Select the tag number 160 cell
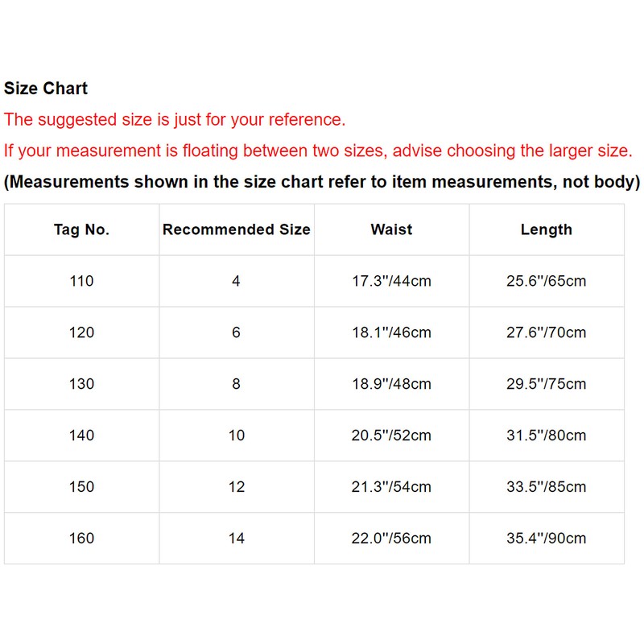Screen dimensions: 644x644 coord(81,539)
